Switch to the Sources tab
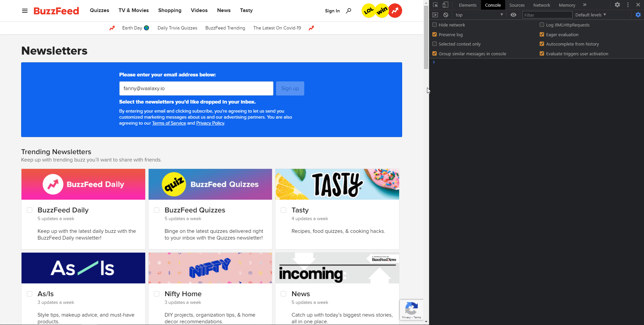This screenshot has height=325, width=644. pyautogui.click(x=517, y=5)
